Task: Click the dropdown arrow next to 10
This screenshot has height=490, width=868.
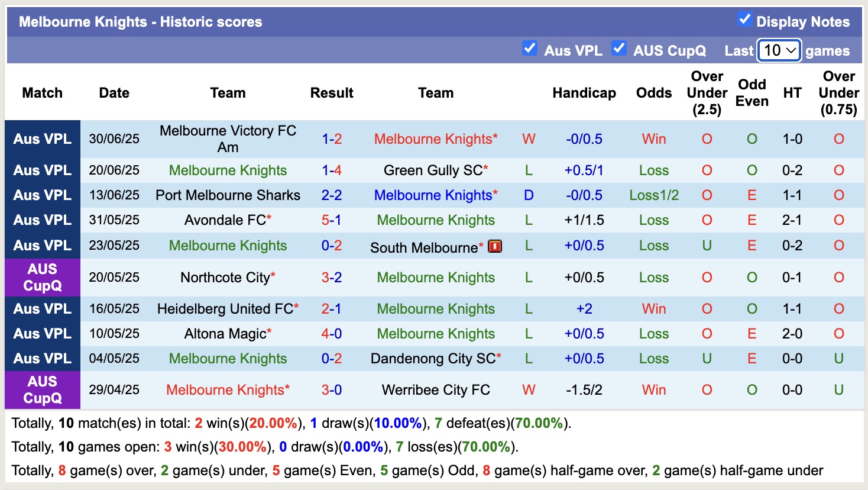Action: [791, 51]
